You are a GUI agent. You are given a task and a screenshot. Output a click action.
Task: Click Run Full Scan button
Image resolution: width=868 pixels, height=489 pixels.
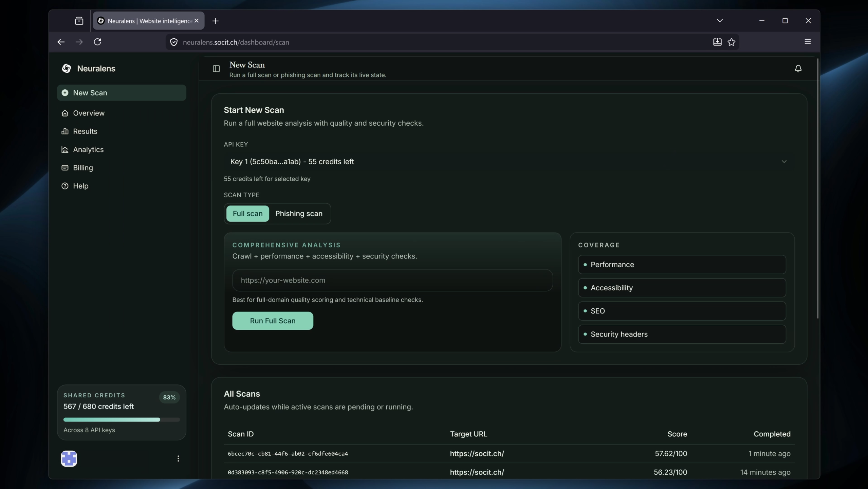tap(273, 321)
